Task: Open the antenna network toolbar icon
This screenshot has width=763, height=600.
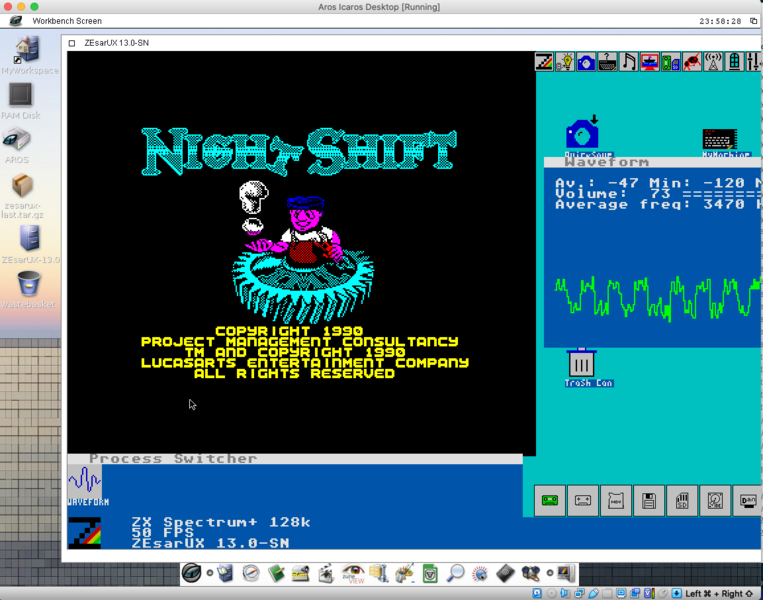Action: pos(713,62)
